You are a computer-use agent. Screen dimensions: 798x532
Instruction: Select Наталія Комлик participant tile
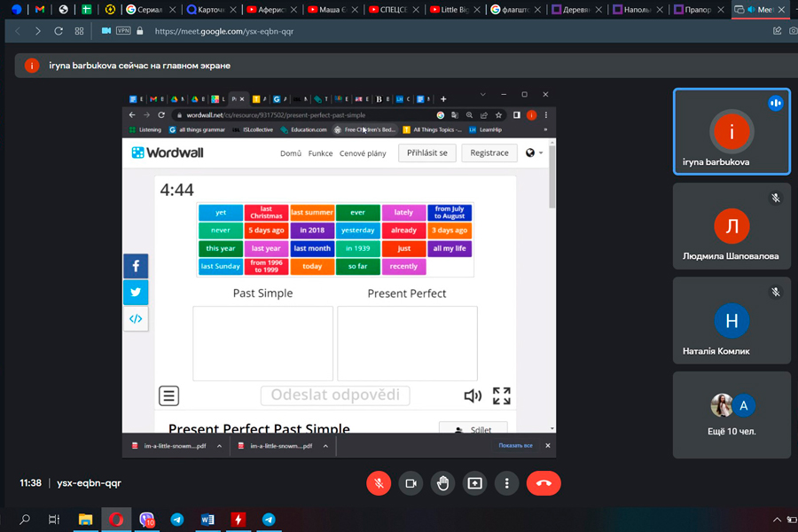[731, 320]
